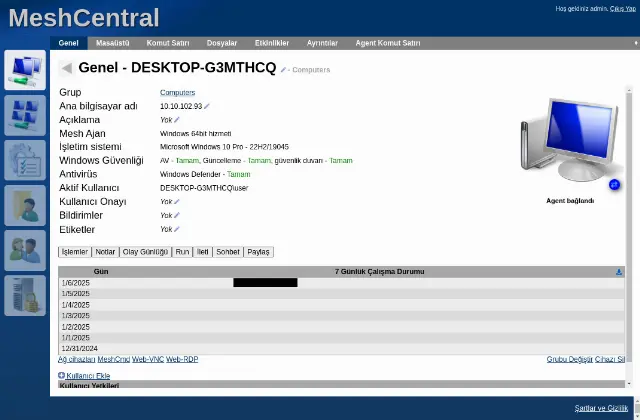This screenshot has width=640, height=420.
Task: Edit Açıklama description pencil icon
Action: pyautogui.click(x=177, y=120)
